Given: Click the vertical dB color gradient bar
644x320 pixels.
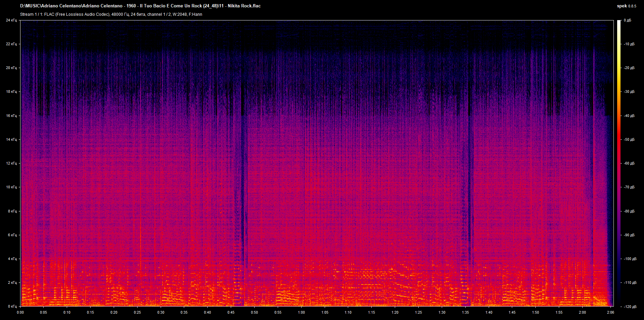Looking at the screenshot, I should pos(619,163).
